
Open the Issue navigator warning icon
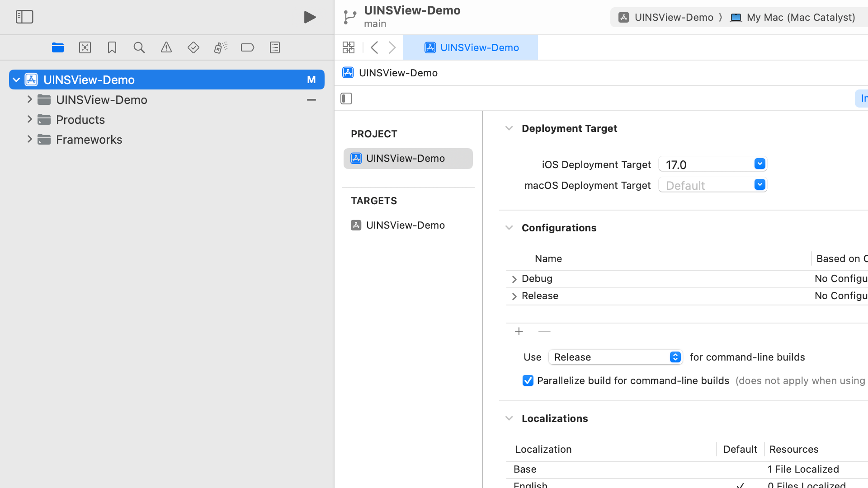coord(166,47)
